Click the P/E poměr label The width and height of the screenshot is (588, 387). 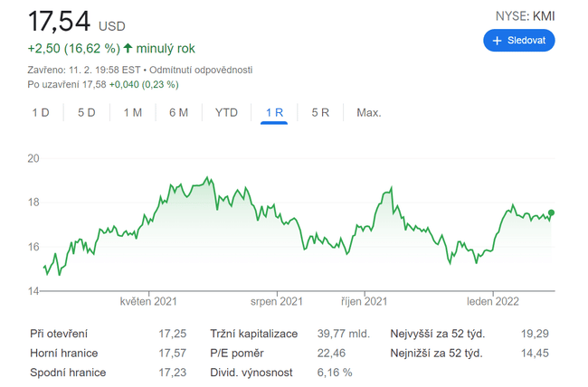tap(238, 353)
